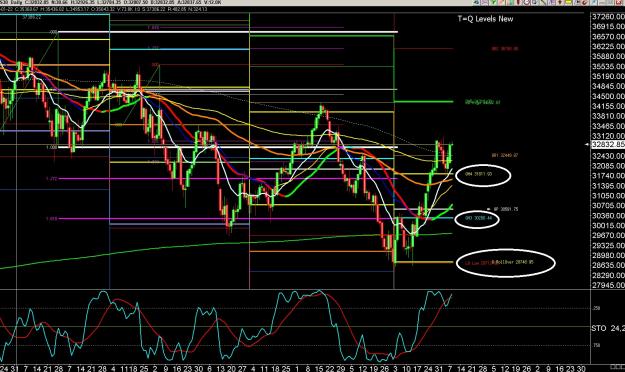The width and height of the screenshot is (625, 372).
Task: Click the 34845.00 price axis label
Action: pos(608,86)
